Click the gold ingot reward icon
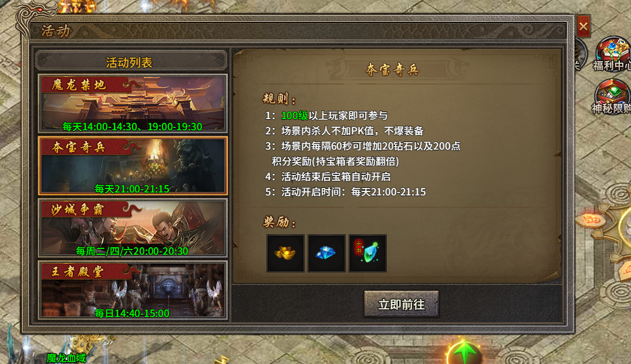The width and height of the screenshot is (631, 364). pyautogui.click(x=285, y=253)
